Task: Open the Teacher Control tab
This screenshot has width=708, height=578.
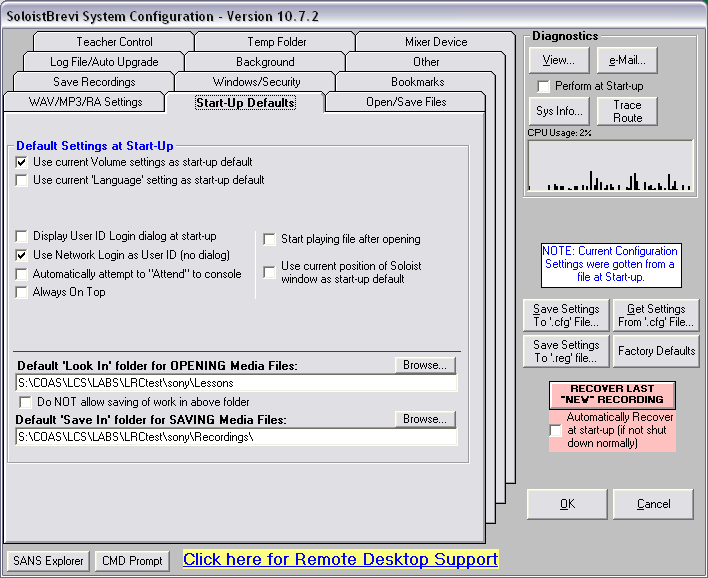Action: (114, 42)
